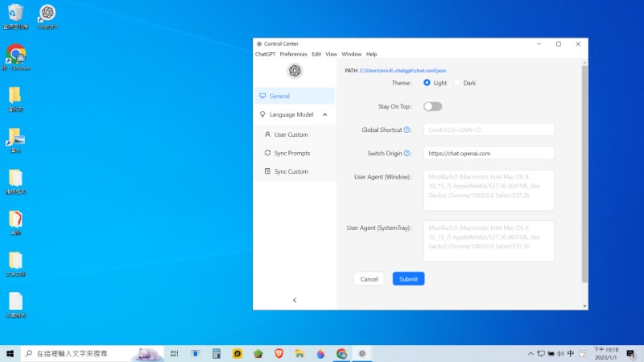Select the ChatGPT desktop shortcut
Viewport: 644px width, 362px height.
tap(47, 16)
